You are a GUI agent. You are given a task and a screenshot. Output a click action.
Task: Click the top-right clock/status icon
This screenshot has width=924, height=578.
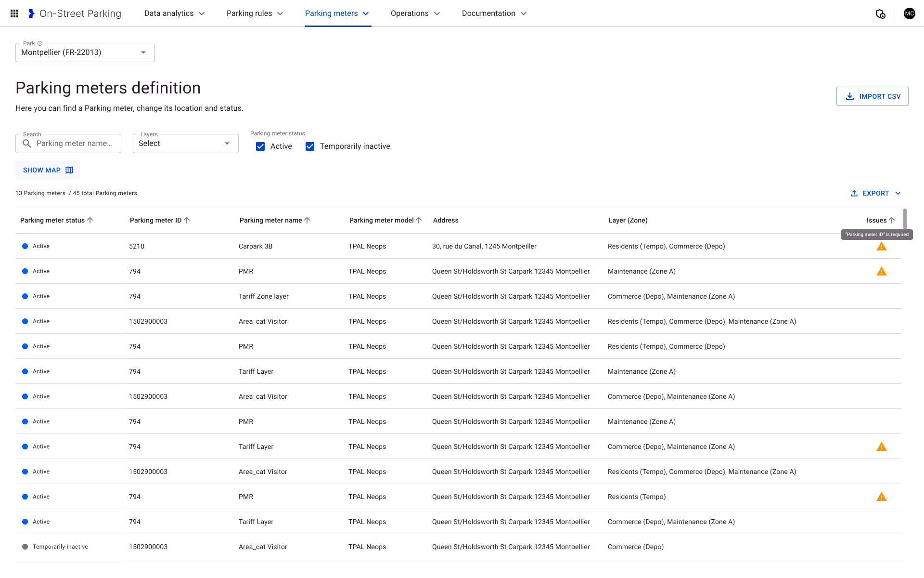pyautogui.click(x=880, y=14)
